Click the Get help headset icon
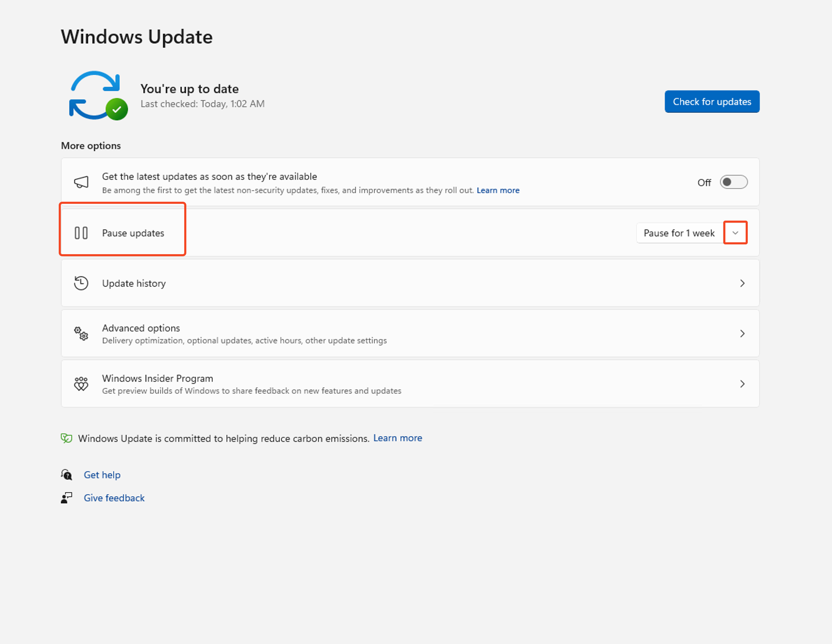 pos(67,475)
